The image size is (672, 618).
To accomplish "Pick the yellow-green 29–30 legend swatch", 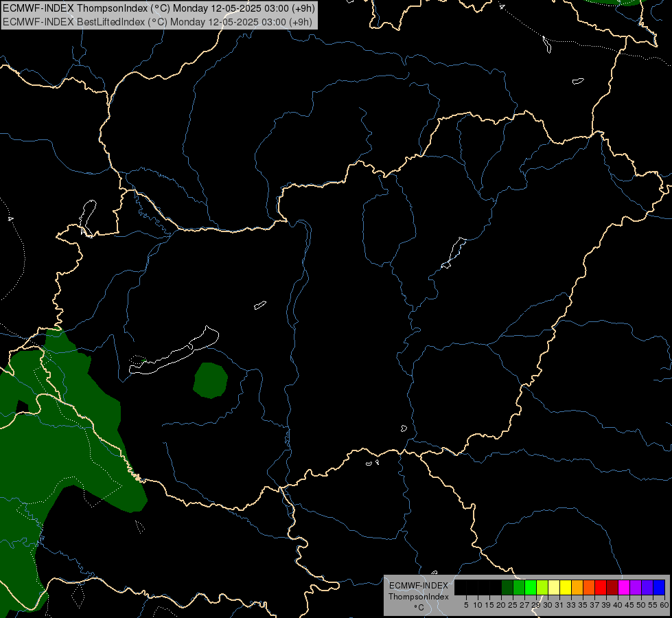I will click(x=542, y=587).
